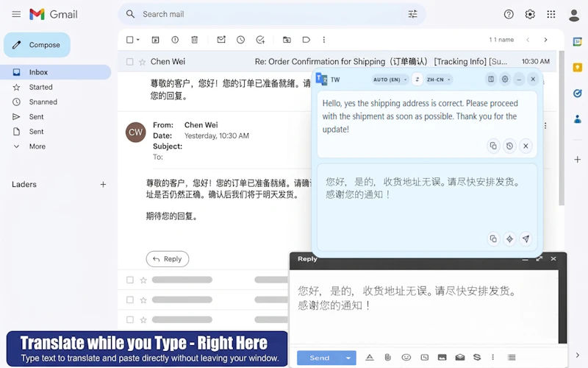Expand select-all dropdown arrow
The height and width of the screenshot is (368, 588).
coord(138,40)
